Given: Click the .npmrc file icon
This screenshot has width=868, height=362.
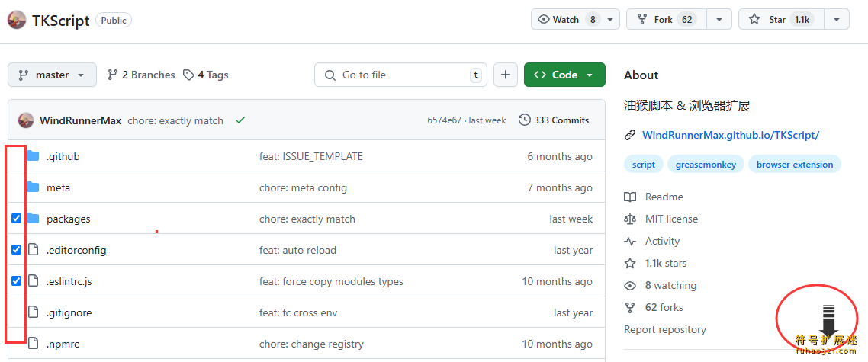Looking at the screenshot, I should click(34, 344).
